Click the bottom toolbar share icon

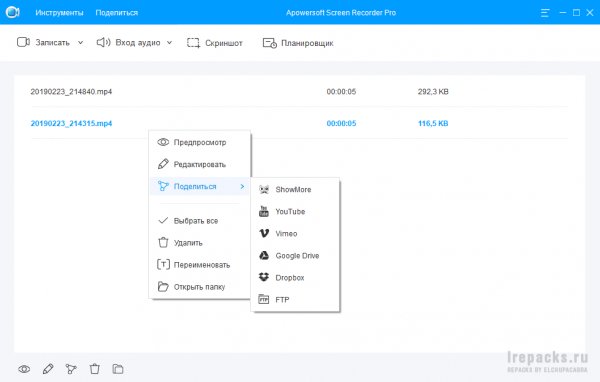point(71,369)
